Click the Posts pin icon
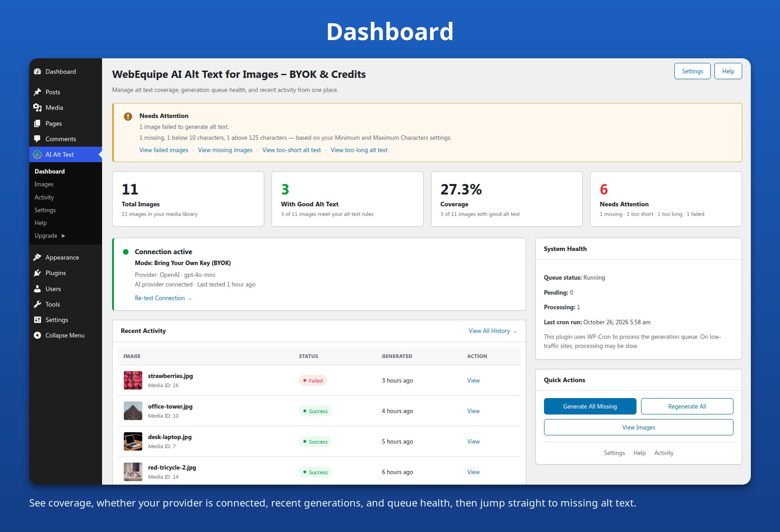Image resolution: width=780 pixels, height=532 pixels. (x=37, y=92)
